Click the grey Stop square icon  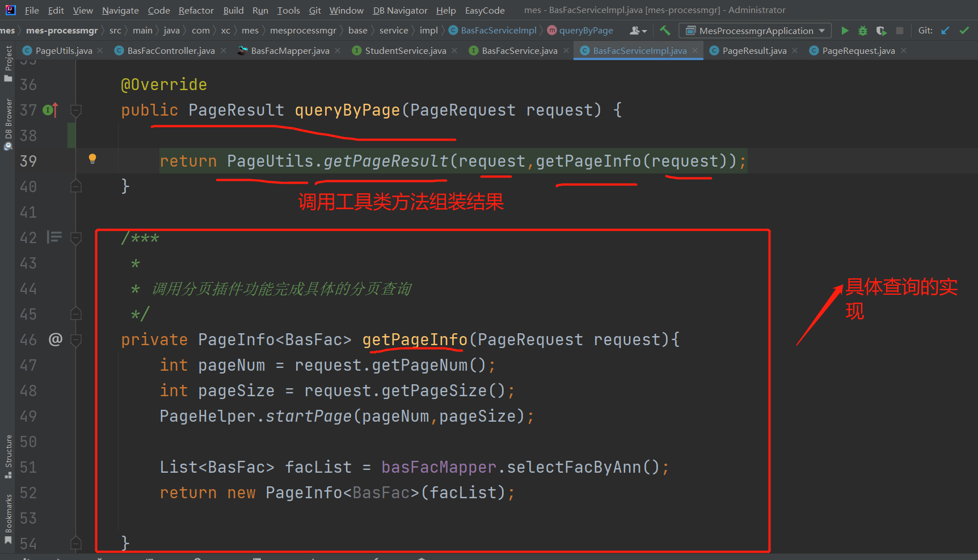coord(900,31)
